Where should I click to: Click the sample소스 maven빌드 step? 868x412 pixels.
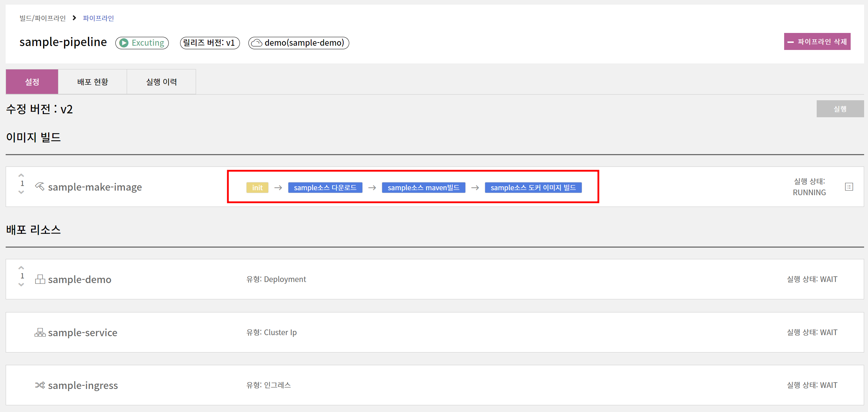coord(423,188)
